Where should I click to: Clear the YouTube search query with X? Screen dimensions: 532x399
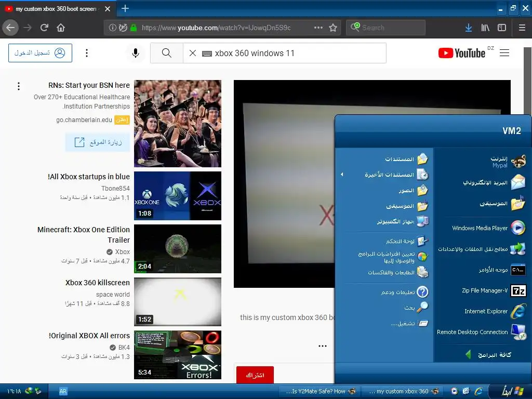[192, 53]
